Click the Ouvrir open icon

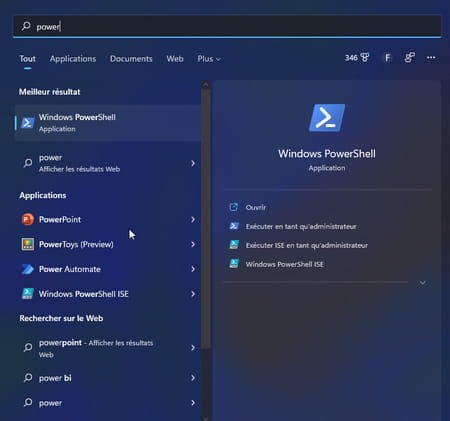point(234,207)
